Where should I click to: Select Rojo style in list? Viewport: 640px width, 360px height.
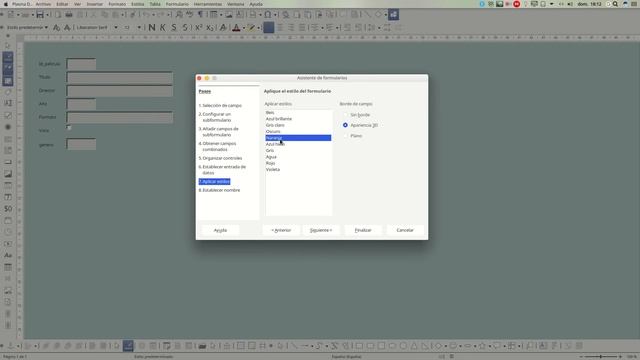click(298, 163)
